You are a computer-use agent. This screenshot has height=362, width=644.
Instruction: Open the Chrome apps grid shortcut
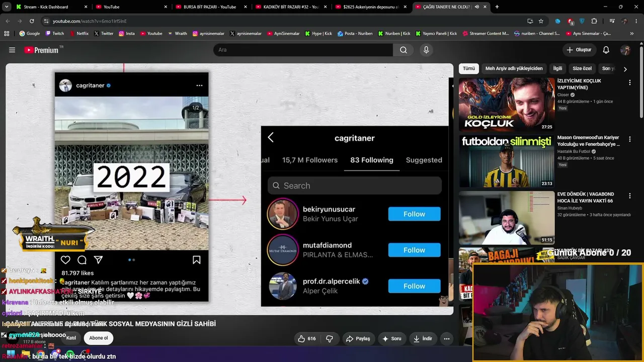(x=7, y=34)
